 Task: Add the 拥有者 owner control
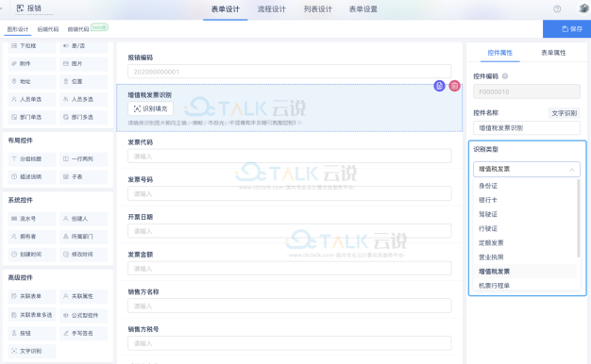point(32,237)
